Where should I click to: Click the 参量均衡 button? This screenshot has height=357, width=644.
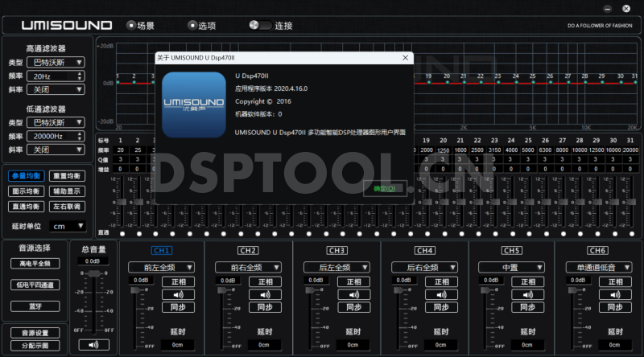click(27, 176)
